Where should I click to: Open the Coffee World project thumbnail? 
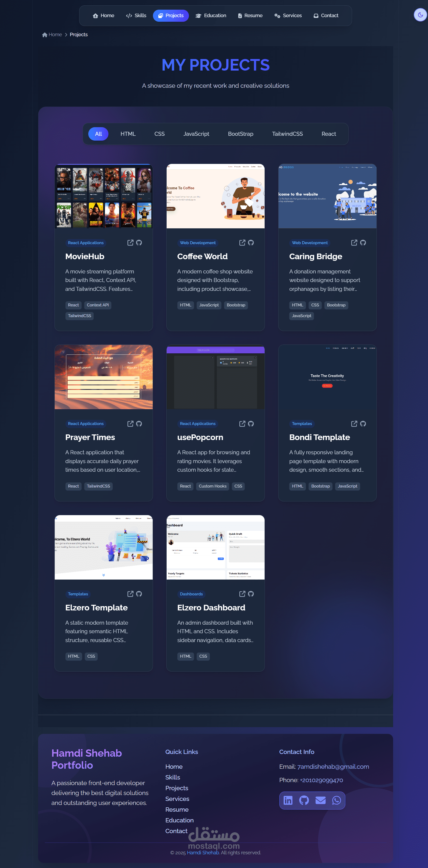[x=216, y=196]
